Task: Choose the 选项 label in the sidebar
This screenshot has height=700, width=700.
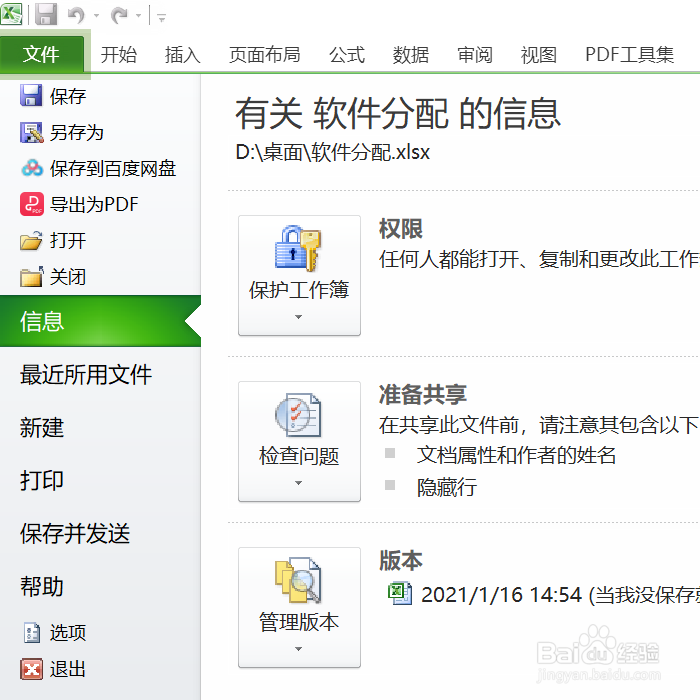Action: (68, 633)
